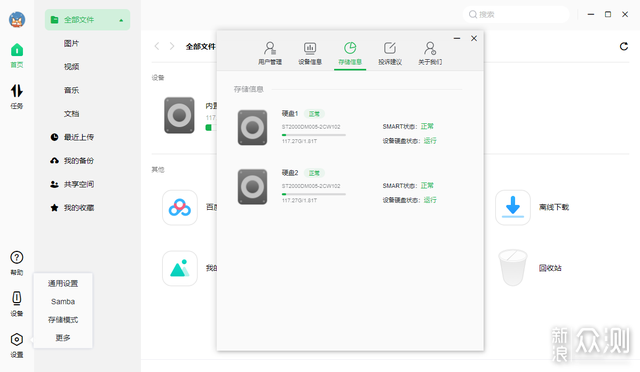Open the 设备 device icon in sidebar

click(17, 298)
